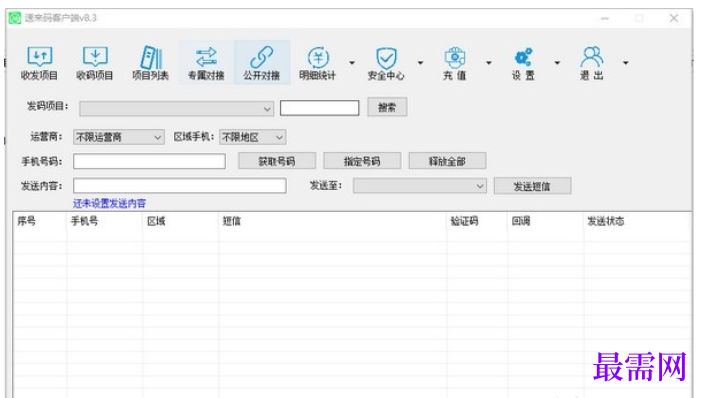Click the 还未设置发送内容 link
This screenshot has width=705, height=398.
(110, 203)
